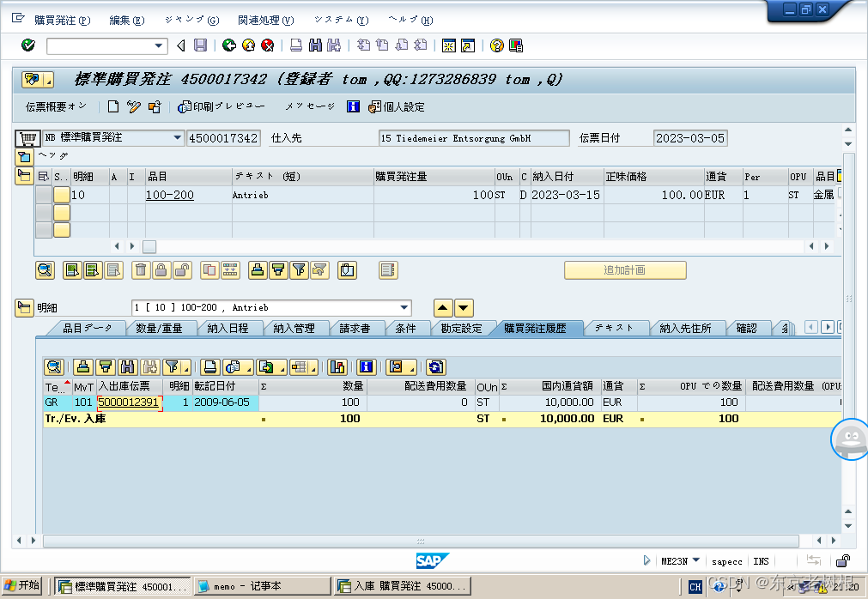Viewport: 868px width, 599px height.
Task: Click the red Cancel icon
Action: pyautogui.click(x=268, y=45)
